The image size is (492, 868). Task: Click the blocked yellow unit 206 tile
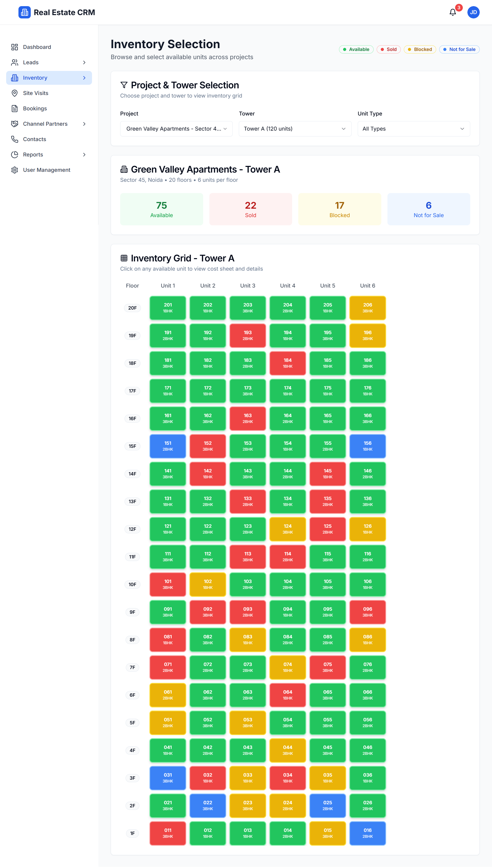(367, 308)
